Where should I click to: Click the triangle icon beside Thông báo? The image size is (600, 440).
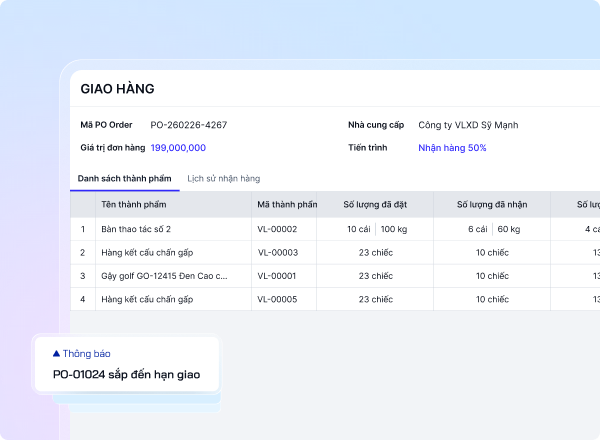point(56,353)
